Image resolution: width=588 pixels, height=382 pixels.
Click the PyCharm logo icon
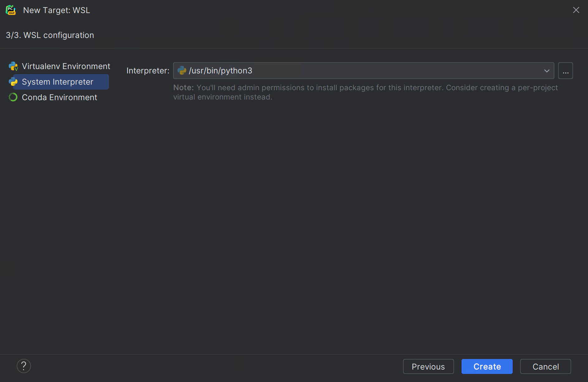click(x=11, y=10)
